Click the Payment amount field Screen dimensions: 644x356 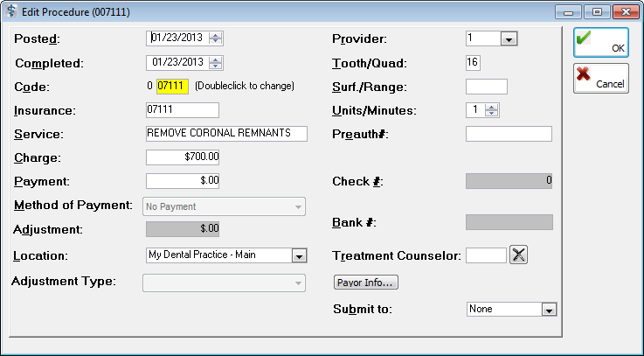[x=183, y=181]
